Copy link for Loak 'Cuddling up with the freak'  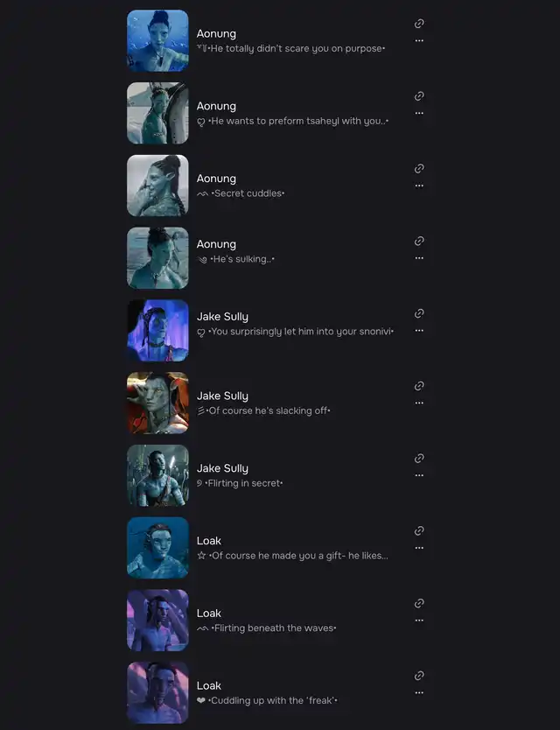(x=419, y=676)
